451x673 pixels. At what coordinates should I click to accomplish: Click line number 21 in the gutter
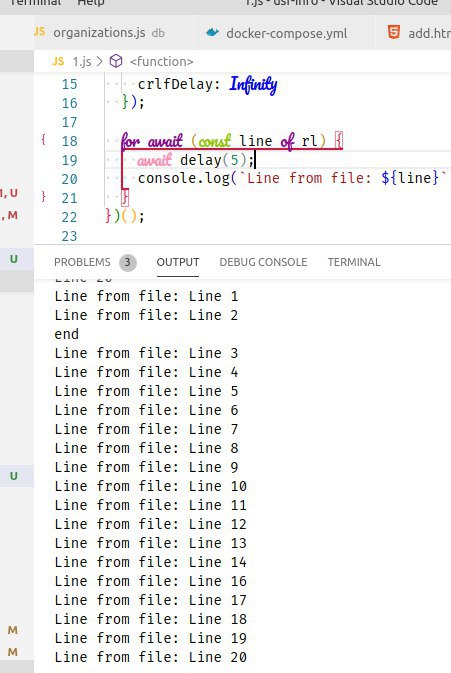[70, 198]
